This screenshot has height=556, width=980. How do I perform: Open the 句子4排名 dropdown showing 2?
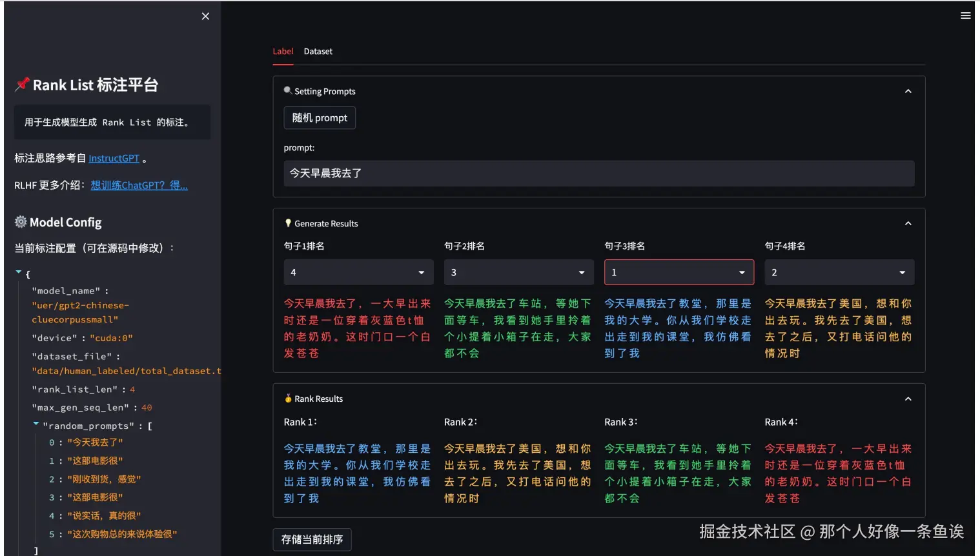839,272
